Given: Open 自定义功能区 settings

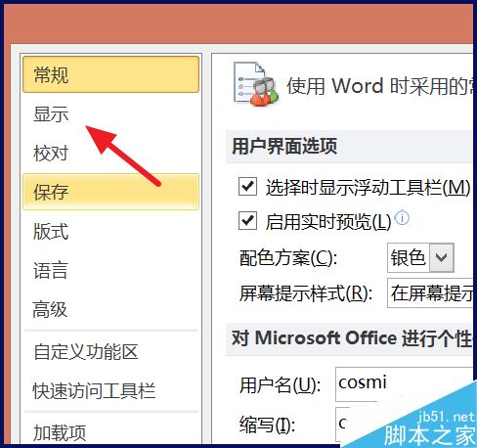Looking at the screenshot, I should 110,352.
